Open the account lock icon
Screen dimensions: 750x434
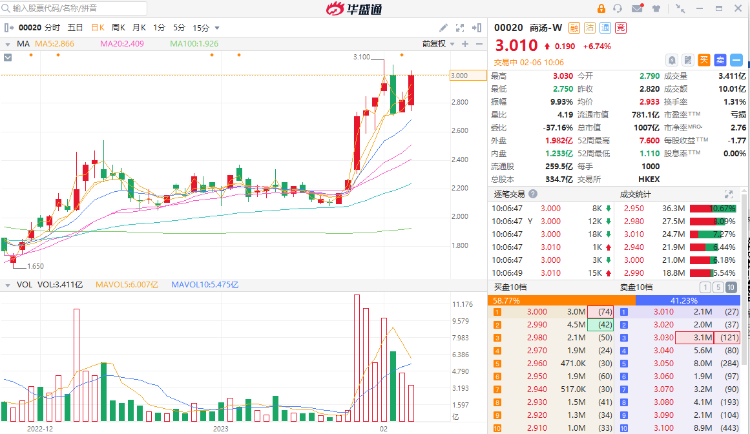click(x=601, y=8)
